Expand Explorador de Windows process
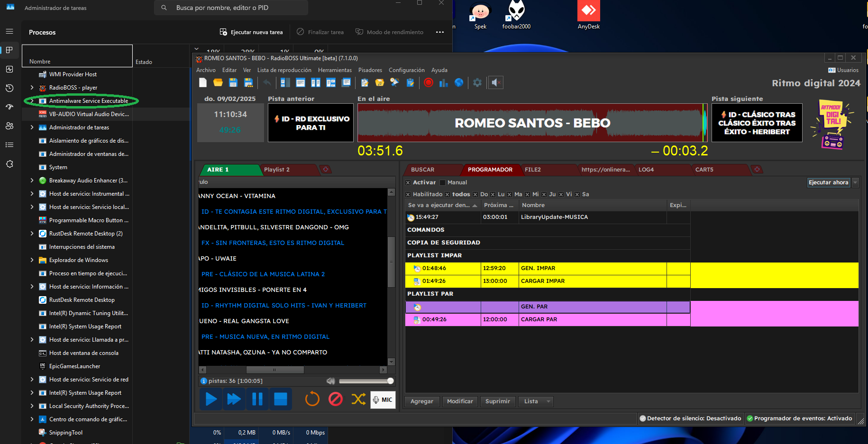Image resolution: width=868 pixels, height=444 pixels. [x=32, y=260]
